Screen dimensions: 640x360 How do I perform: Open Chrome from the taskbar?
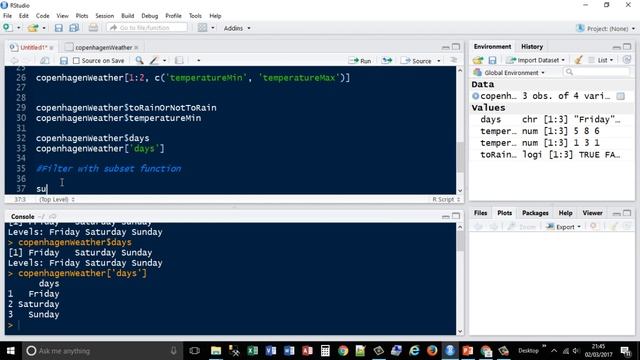pyautogui.click(x=343, y=351)
